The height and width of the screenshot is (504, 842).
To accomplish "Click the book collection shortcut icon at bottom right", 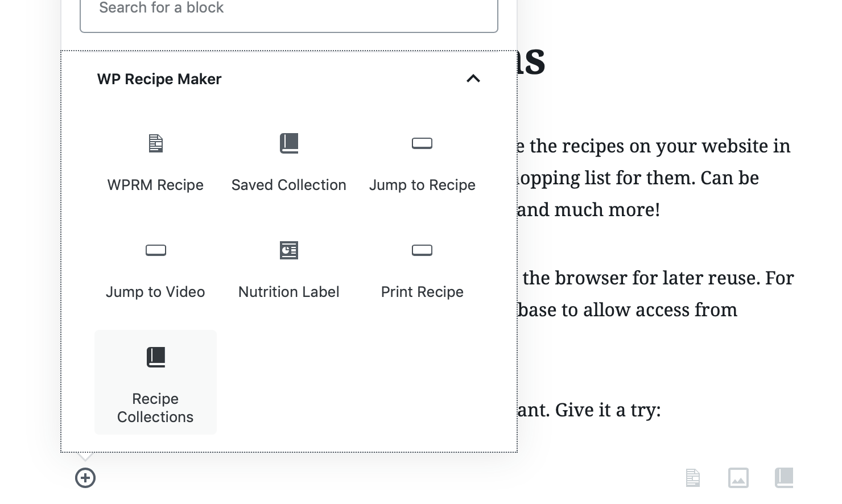I will pos(784,478).
